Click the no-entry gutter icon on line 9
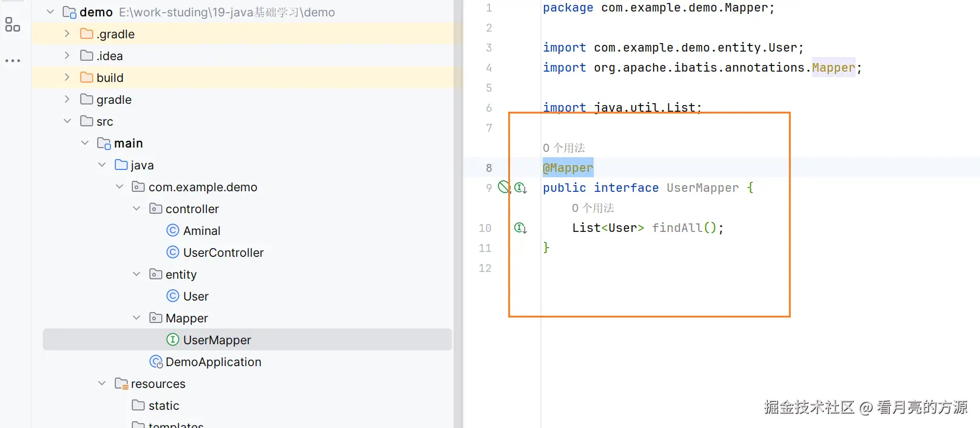Image resolution: width=980 pixels, height=428 pixels. coord(504,187)
